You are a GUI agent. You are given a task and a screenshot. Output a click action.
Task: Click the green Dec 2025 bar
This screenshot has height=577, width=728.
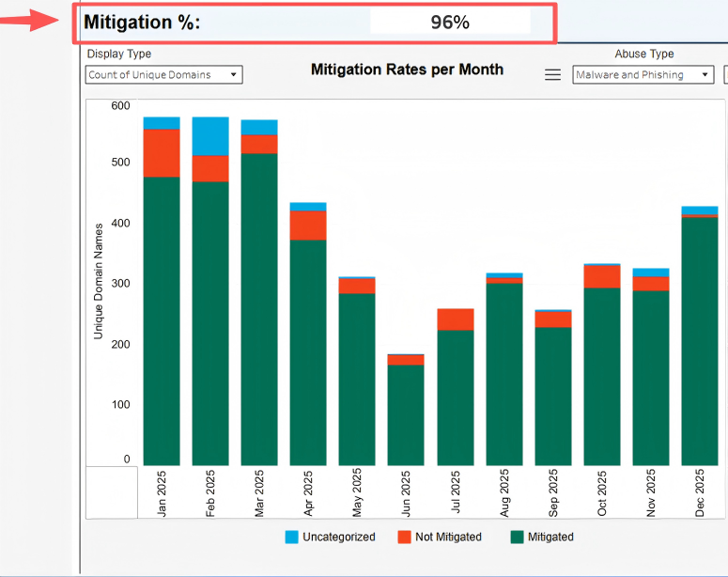pos(700,340)
